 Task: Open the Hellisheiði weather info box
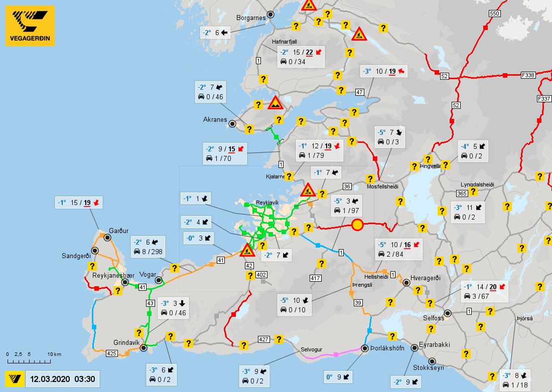coord(399,249)
